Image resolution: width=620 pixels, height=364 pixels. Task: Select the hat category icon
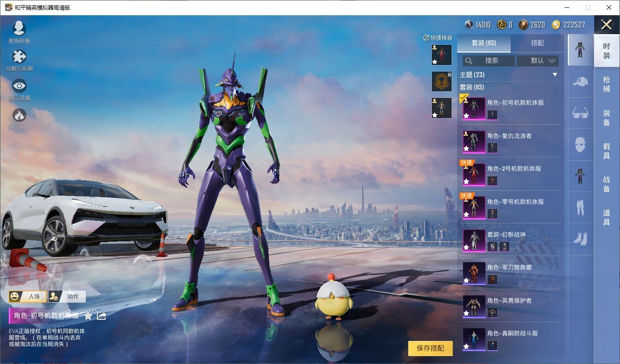(x=580, y=82)
